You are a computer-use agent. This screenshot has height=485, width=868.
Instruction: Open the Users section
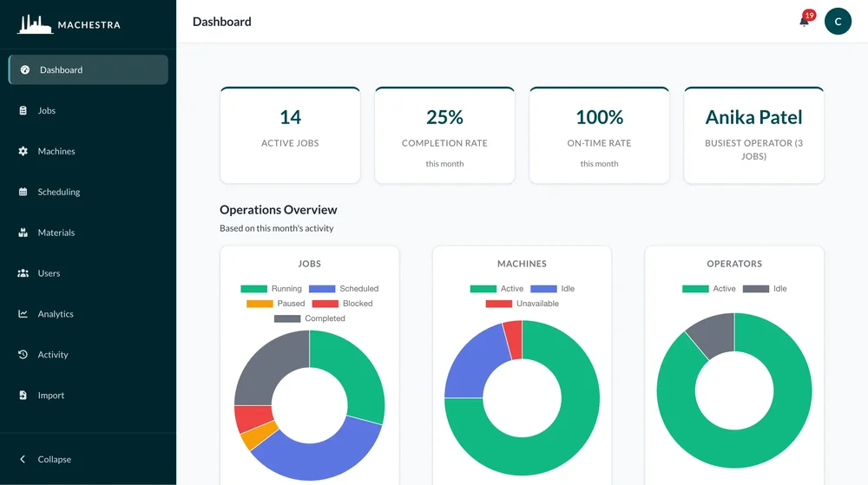pos(88,273)
